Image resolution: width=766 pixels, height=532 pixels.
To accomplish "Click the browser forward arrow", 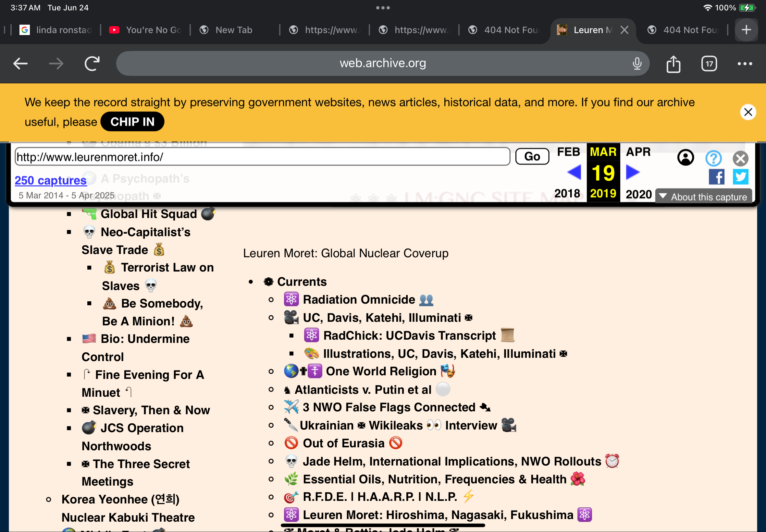I will point(56,64).
